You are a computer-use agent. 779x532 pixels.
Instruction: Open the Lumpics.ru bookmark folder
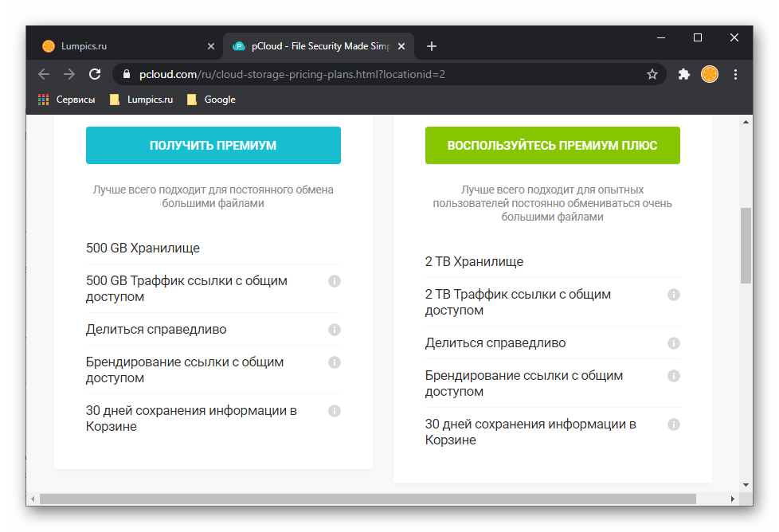(x=142, y=100)
